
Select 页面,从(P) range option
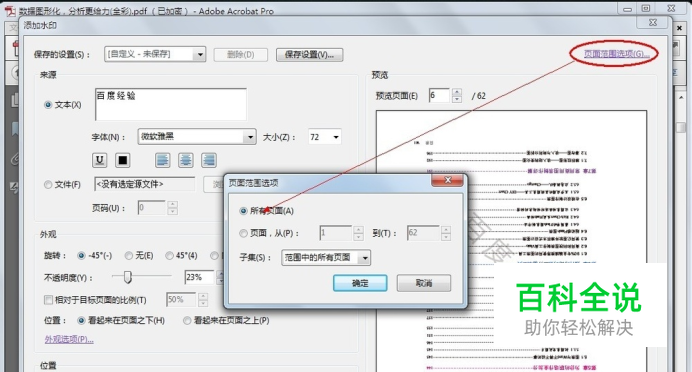point(243,233)
